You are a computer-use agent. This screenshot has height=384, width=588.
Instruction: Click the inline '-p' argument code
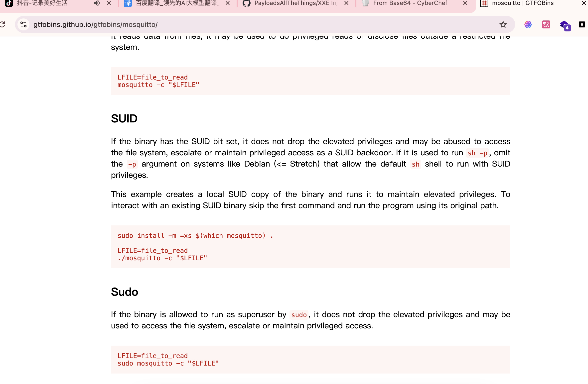point(132,164)
